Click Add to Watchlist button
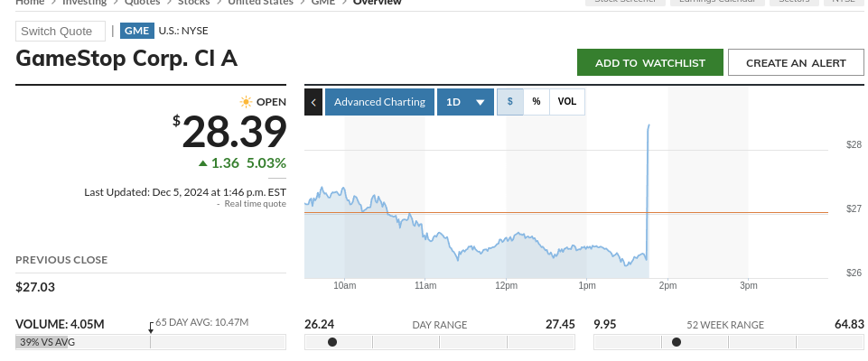This screenshot has width=868, height=361. (650, 62)
